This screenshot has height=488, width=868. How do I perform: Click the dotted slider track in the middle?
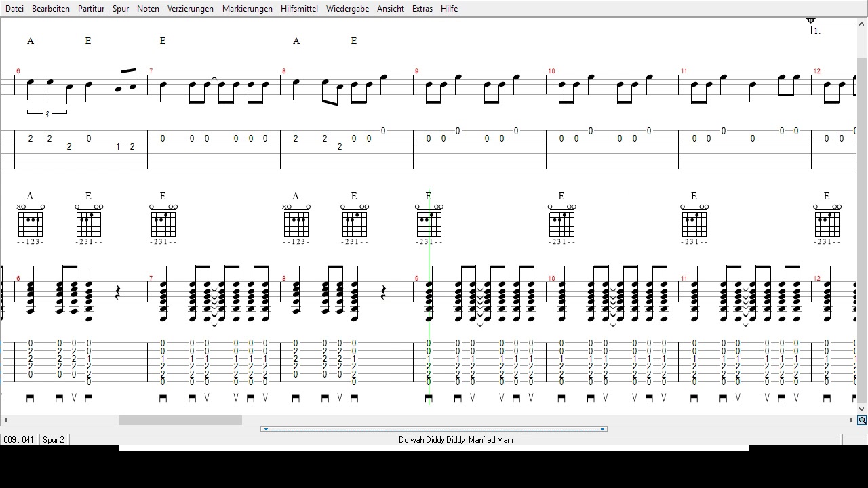coord(434,429)
